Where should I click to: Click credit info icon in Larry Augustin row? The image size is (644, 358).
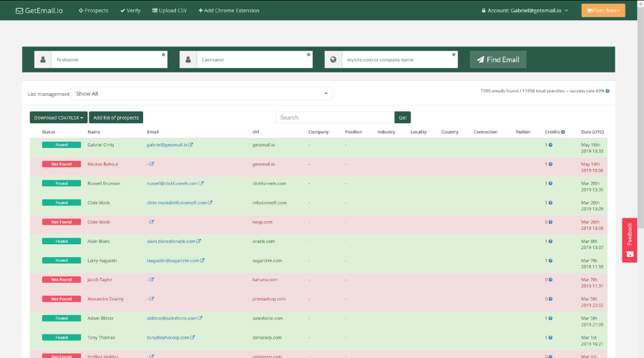point(550,261)
